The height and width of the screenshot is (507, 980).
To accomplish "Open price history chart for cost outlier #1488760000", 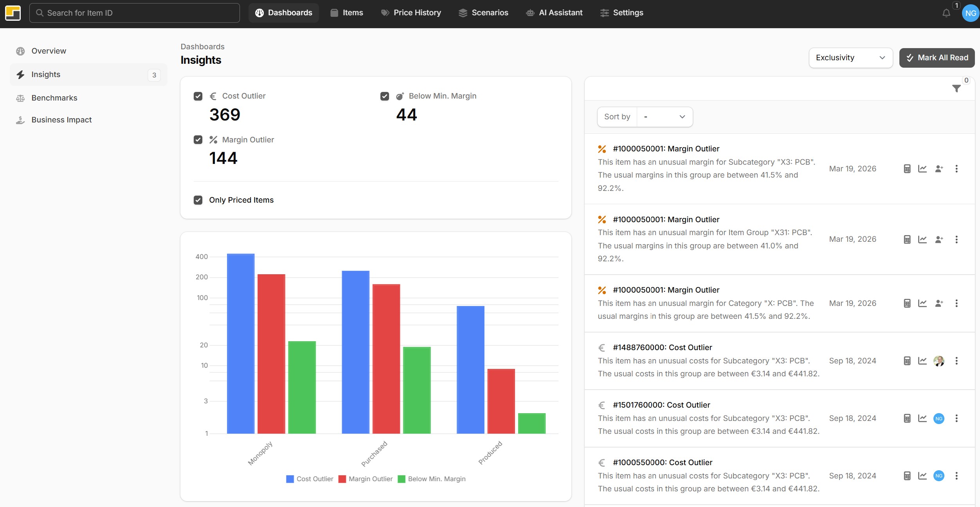I will pos(922,360).
